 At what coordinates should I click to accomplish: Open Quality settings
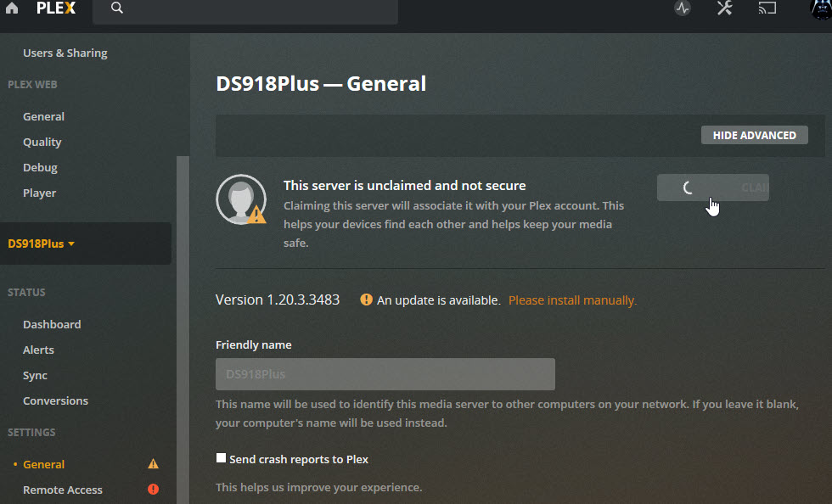pos(42,143)
